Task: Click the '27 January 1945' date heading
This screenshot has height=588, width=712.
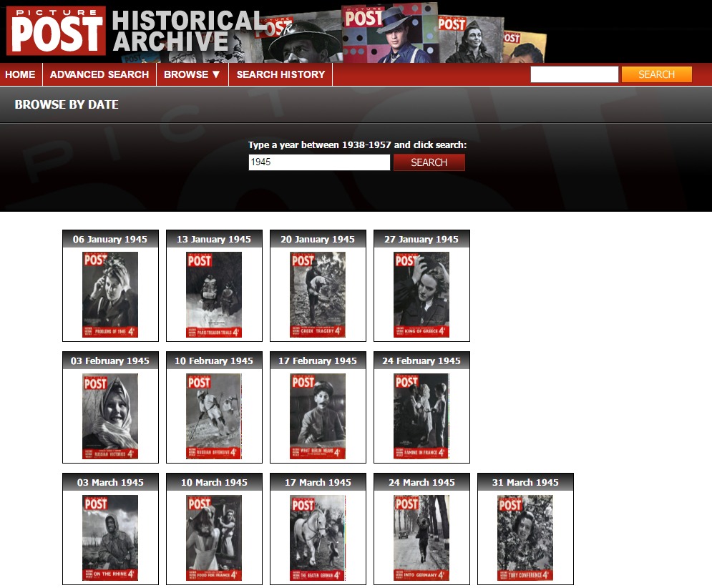Action: point(421,240)
